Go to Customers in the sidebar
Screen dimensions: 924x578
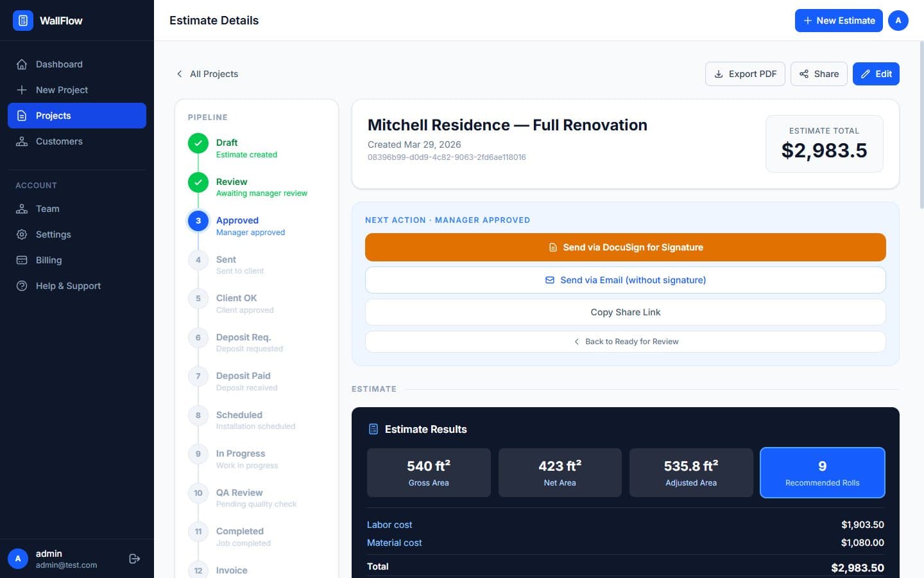coord(77,141)
